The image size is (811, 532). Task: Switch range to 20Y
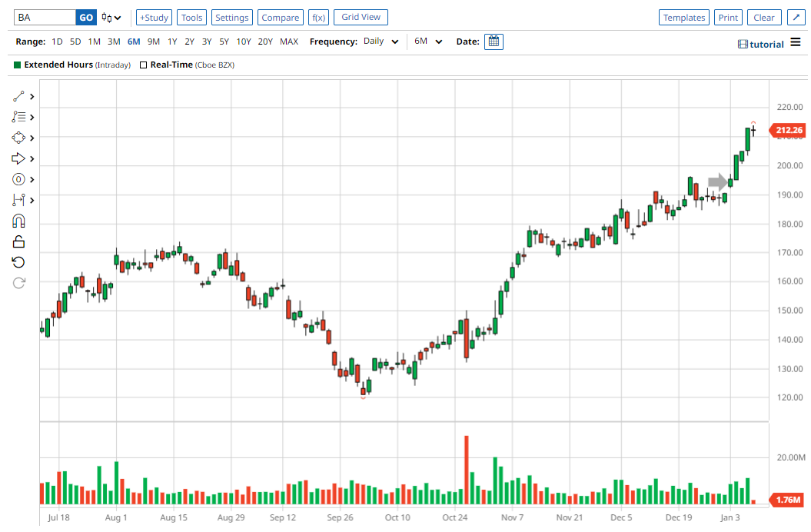tap(265, 42)
